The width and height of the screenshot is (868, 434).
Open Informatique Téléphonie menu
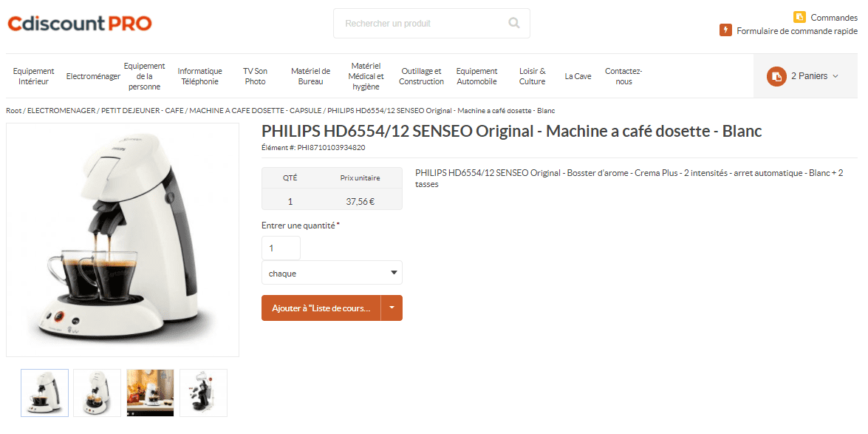click(x=200, y=76)
